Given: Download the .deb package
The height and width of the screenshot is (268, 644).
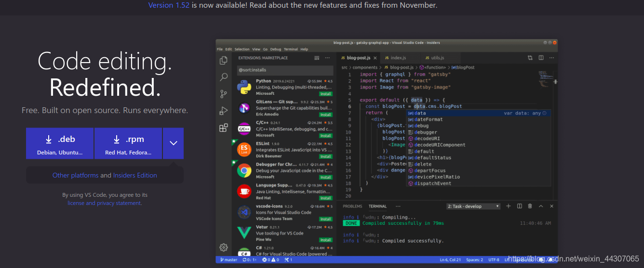Looking at the screenshot, I should (x=60, y=143).
